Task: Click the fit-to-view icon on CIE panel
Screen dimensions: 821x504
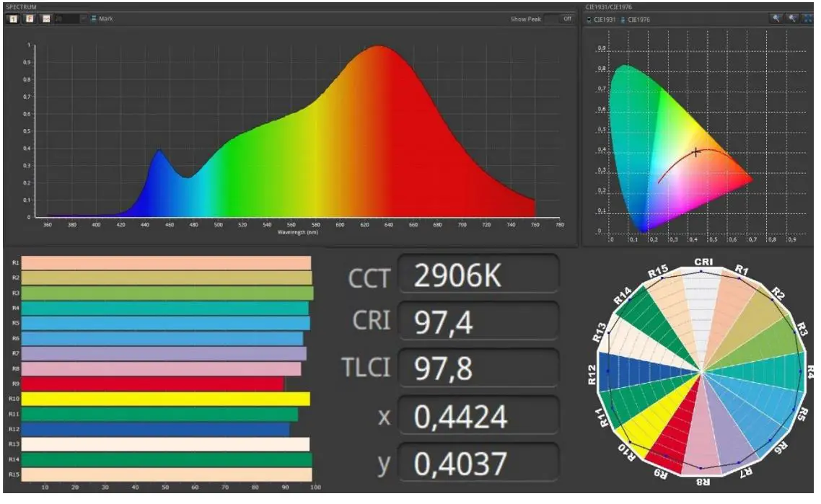Action: 807,19
